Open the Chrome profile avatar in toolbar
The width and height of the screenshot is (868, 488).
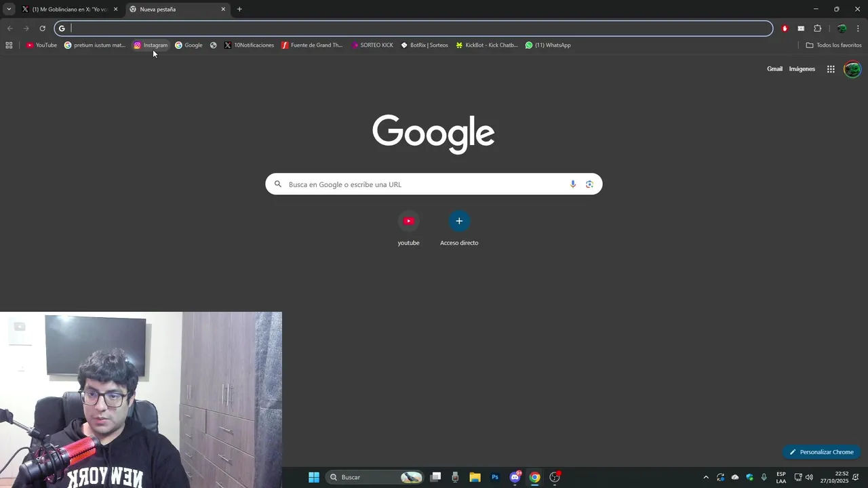click(x=842, y=28)
